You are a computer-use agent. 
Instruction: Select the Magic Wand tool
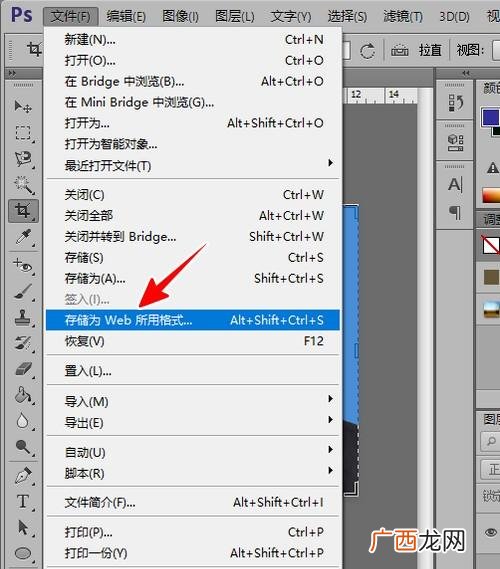(23, 185)
